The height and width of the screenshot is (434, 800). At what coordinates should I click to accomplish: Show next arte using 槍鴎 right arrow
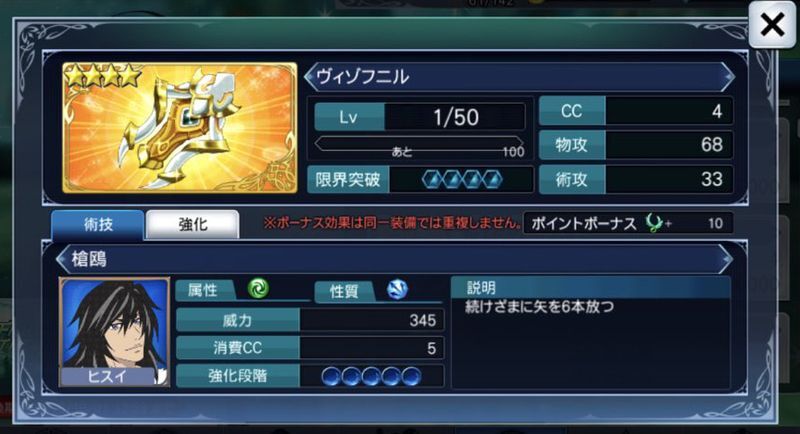coord(727,259)
